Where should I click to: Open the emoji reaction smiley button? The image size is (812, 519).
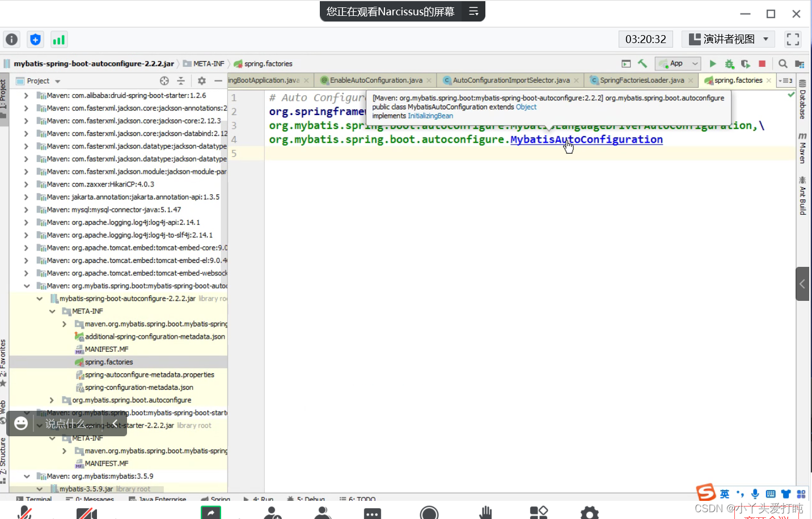tap(21, 423)
